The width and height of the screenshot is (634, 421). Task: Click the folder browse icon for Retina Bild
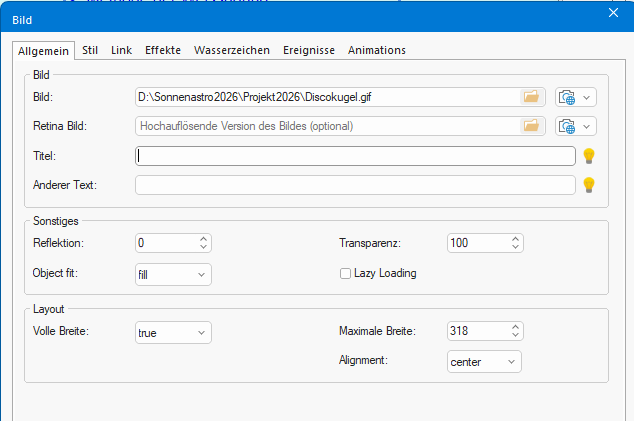click(x=531, y=126)
